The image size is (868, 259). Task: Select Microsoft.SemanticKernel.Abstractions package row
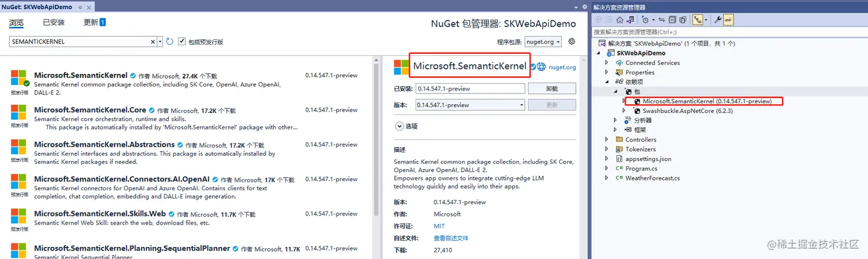point(188,152)
